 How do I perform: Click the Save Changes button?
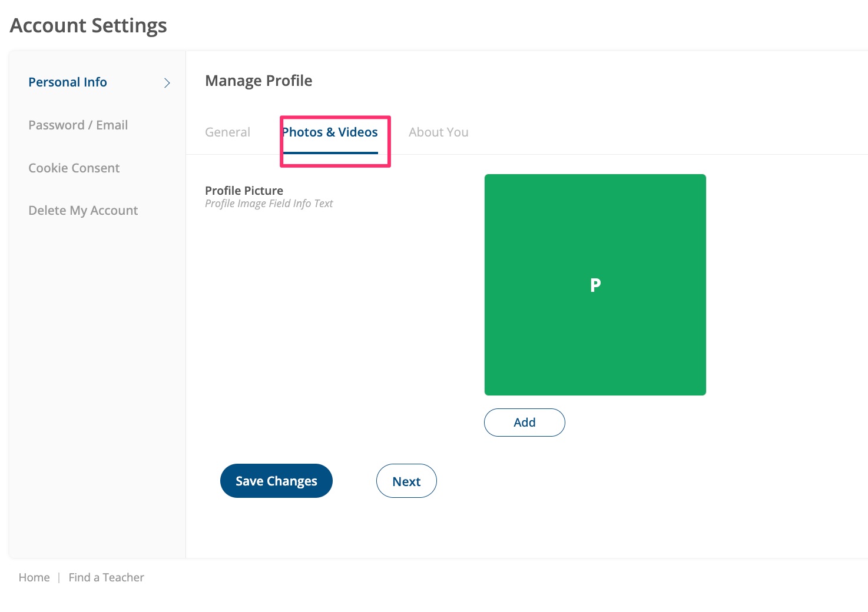tap(276, 481)
